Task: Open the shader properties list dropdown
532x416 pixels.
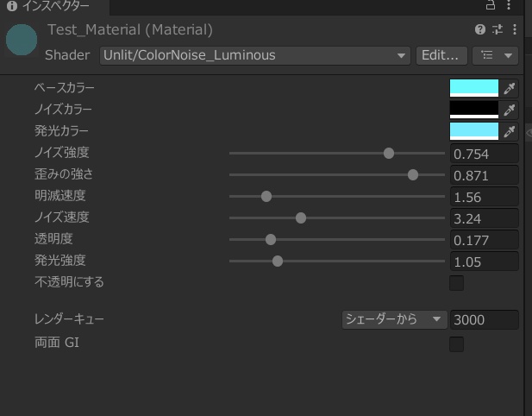Action: (496, 55)
